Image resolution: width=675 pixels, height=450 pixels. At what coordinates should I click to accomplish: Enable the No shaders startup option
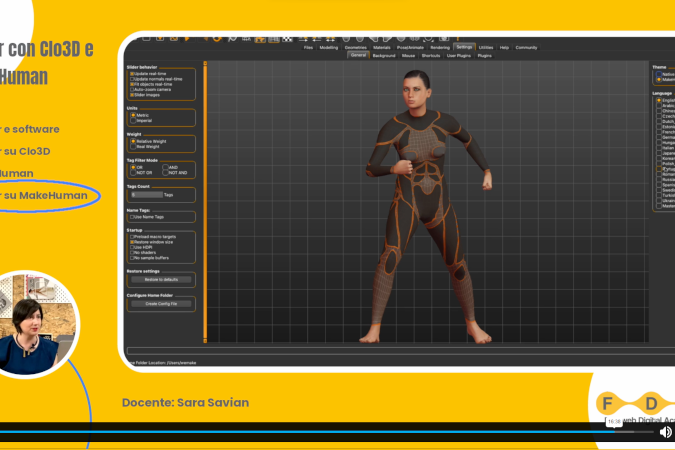[132, 252]
